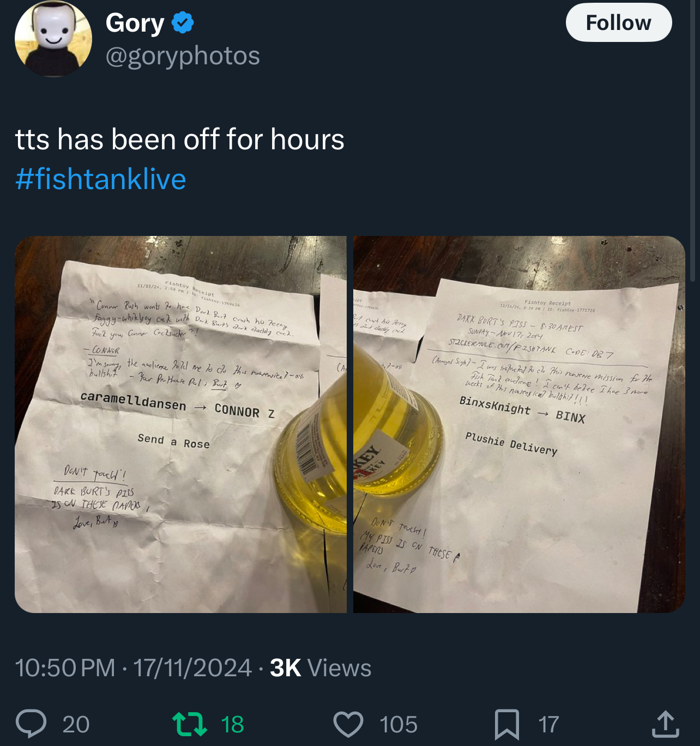Open the @goryphotos handle
Image resolution: width=700 pixels, height=746 pixels.
183,56
